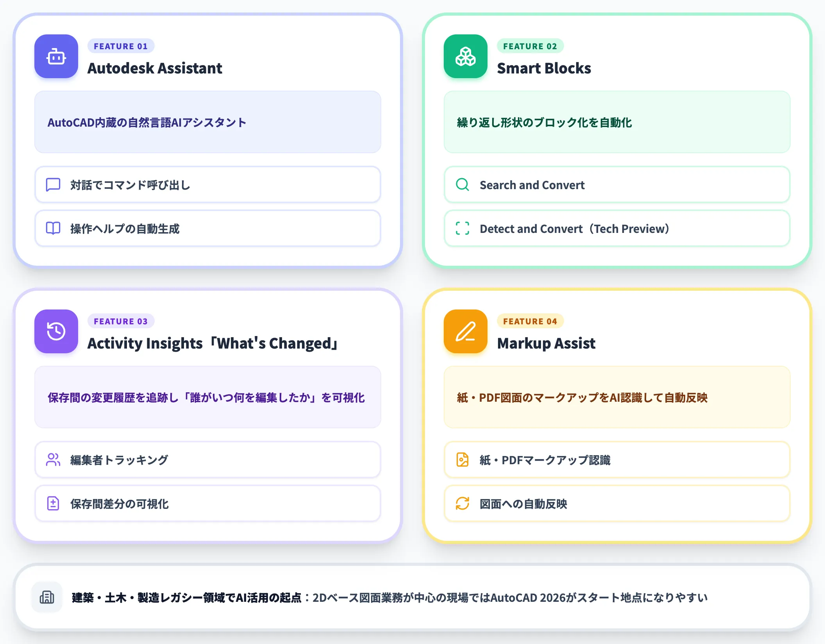The height and width of the screenshot is (644, 825).
Task: Click the file diff icon beside 保存間差分の可視化
Action: tap(53, 504)
